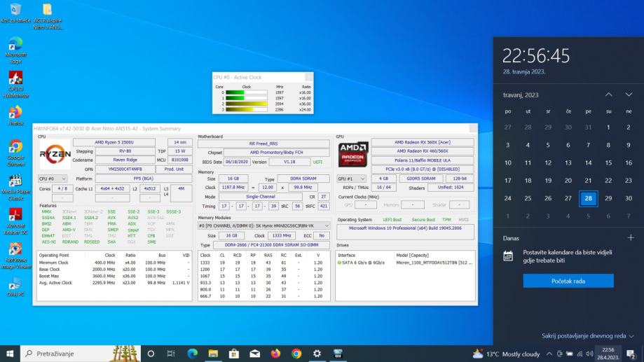Click Microsoft Edge icon in the taskbar
The width and height of the screenshot is (644, 362).
pyautogui.click(x=192, y=354)
